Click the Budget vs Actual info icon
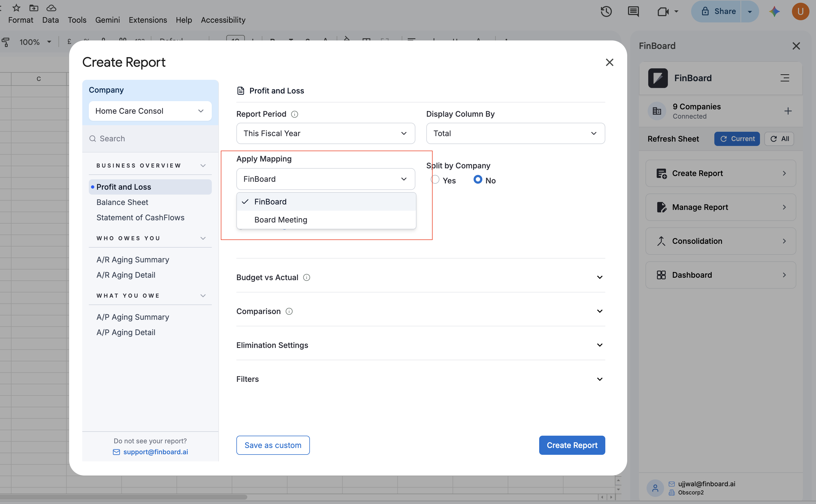 coord(307,277)
